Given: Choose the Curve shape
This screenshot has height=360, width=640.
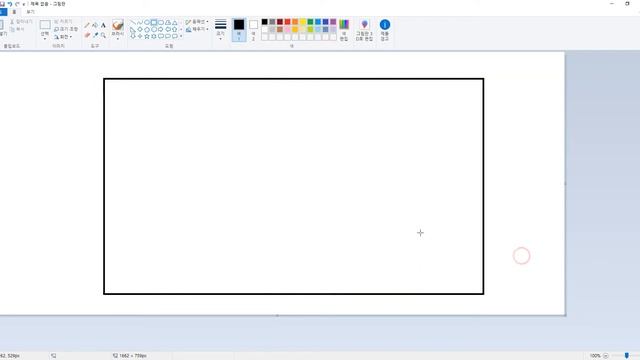Looking at the screenshot, I should (140, 22).
